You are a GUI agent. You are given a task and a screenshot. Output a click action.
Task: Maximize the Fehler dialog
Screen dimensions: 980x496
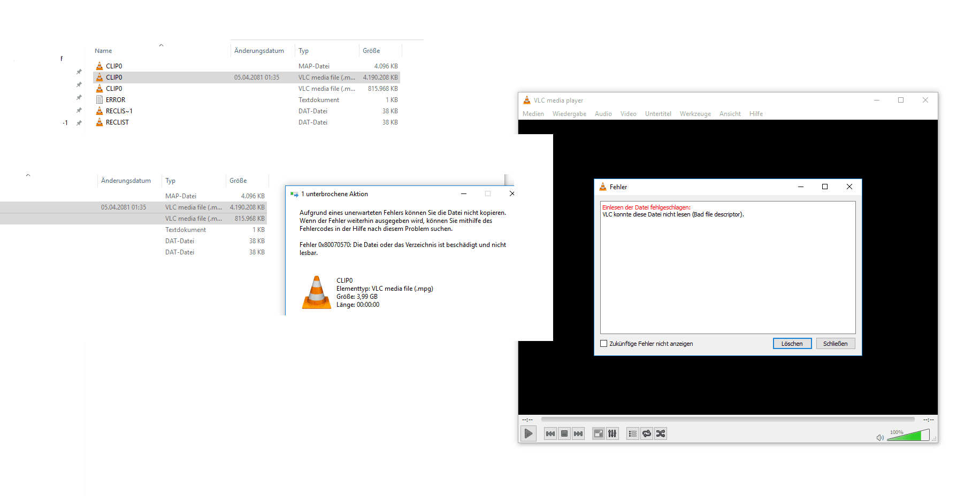pos(825,187)
